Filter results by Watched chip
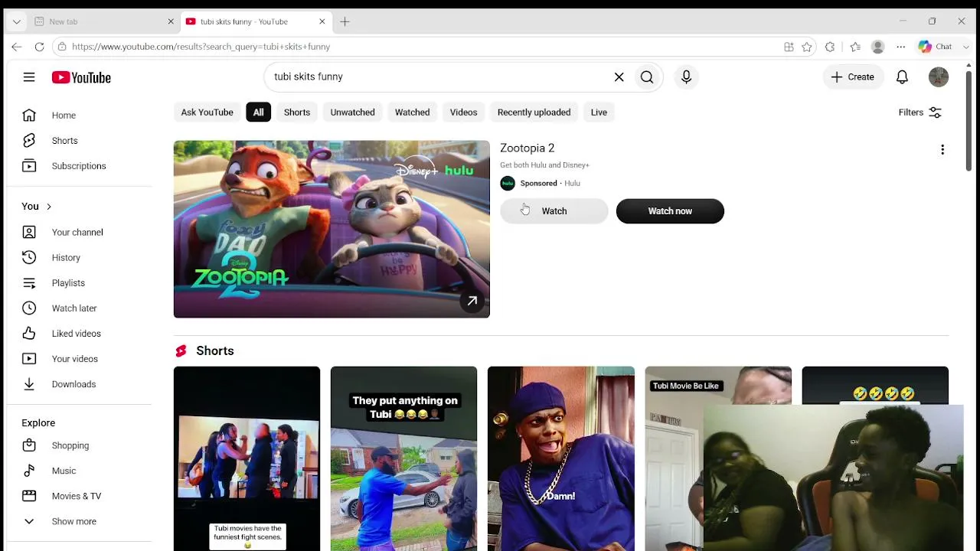Viewport: 980px width, 551px height. coord(412,112)
